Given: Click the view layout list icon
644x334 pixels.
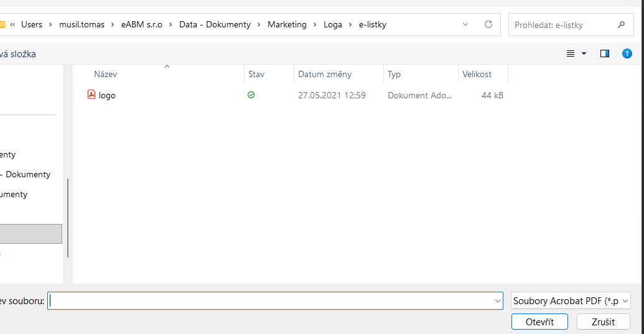Looking at the screenshot, I should [571, 53].
